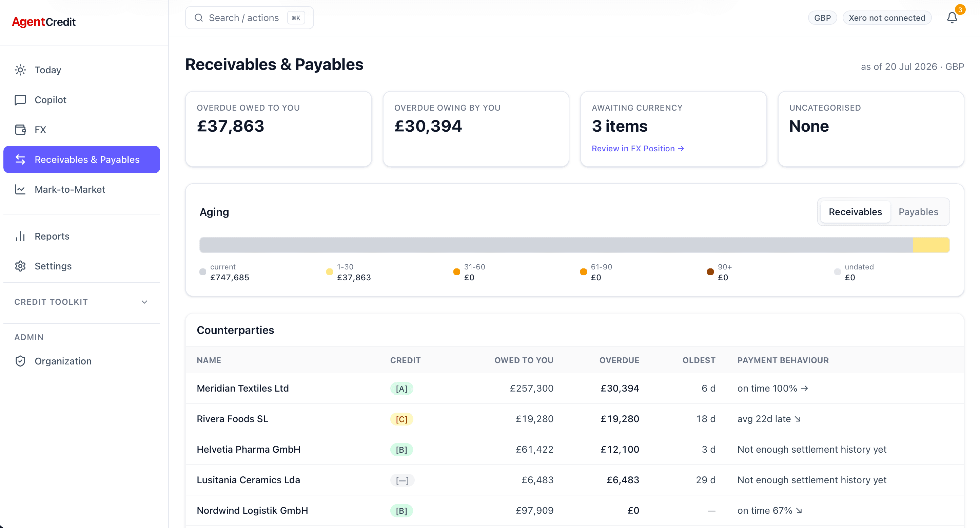
Task: Sort by Oldest column header
Action: tap(699, 360)
